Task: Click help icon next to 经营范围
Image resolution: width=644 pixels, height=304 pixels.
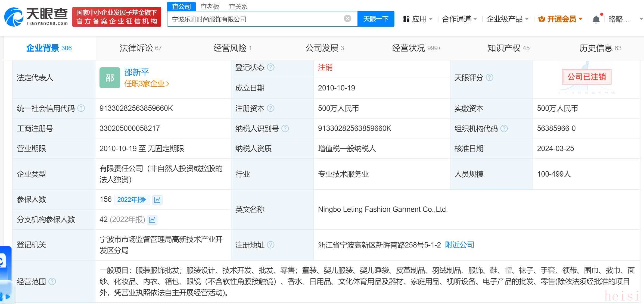Action: 52,281
